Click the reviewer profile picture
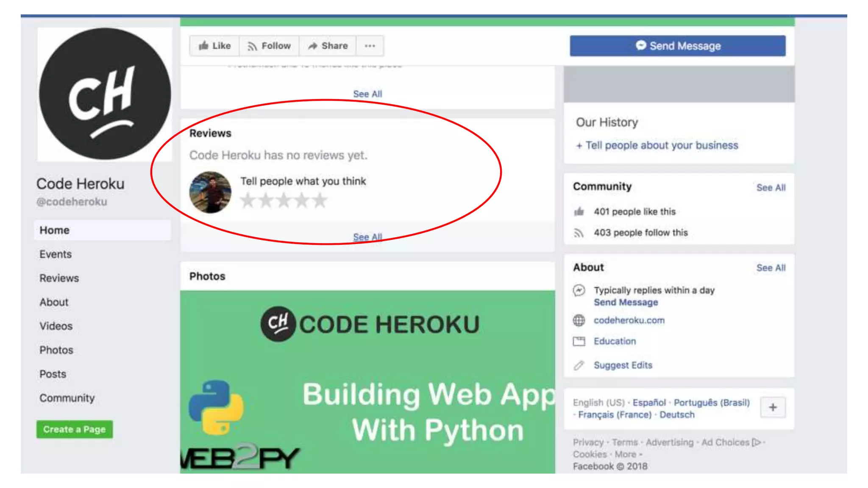The height and width of the screenshot is (488, 868). (210, 192)
